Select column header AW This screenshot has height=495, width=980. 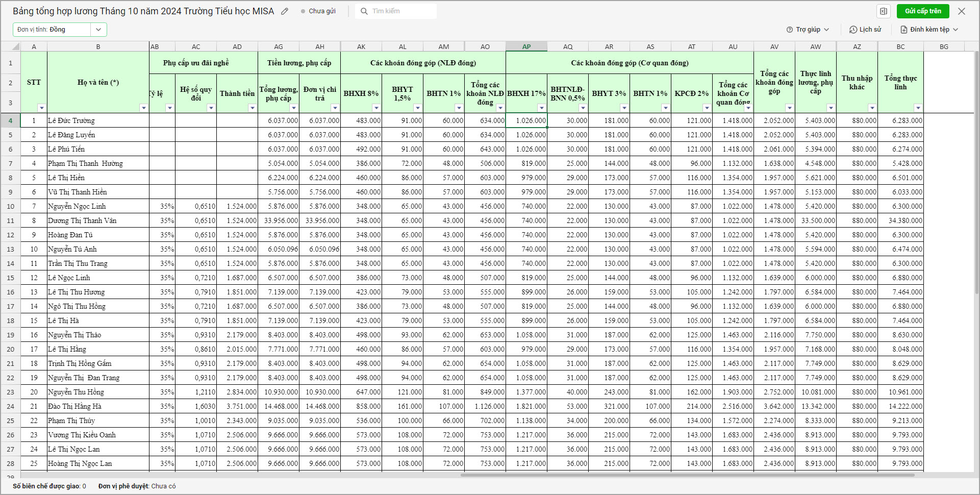(816, 46)
